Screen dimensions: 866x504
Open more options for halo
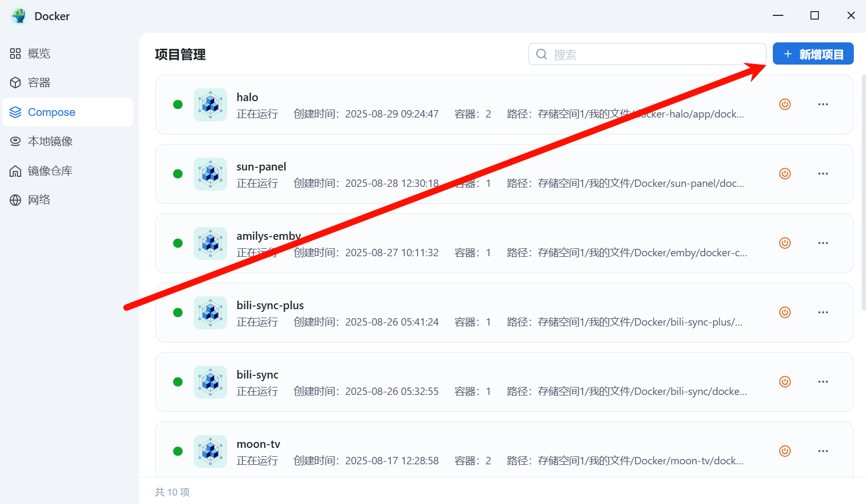tap(823, 104)
